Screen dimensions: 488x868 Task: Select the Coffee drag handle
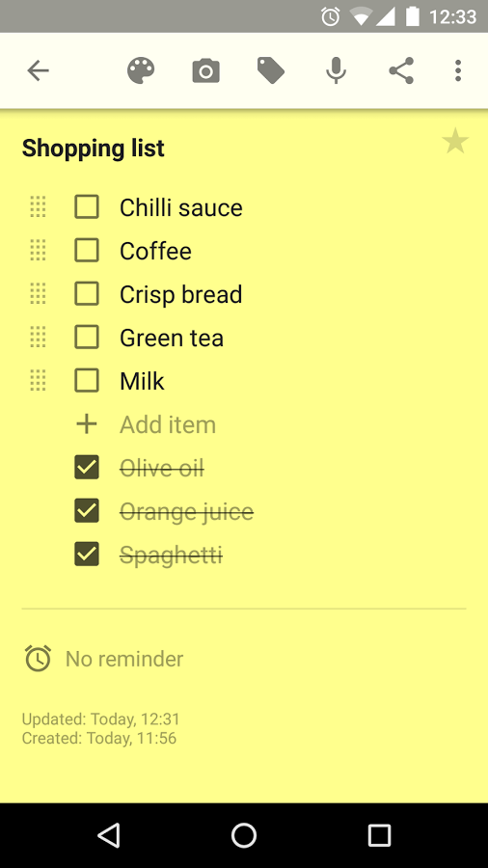(38, 250)
